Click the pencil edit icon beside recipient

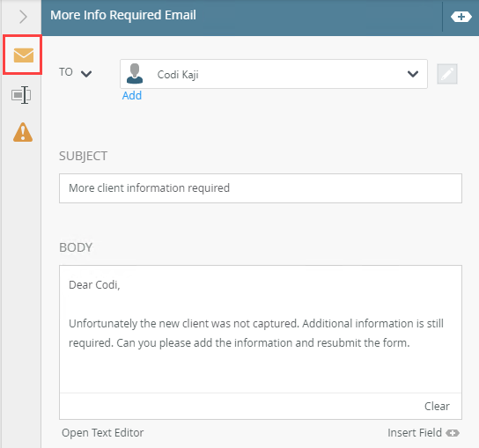pyautogui.click(x=447, y=74)
